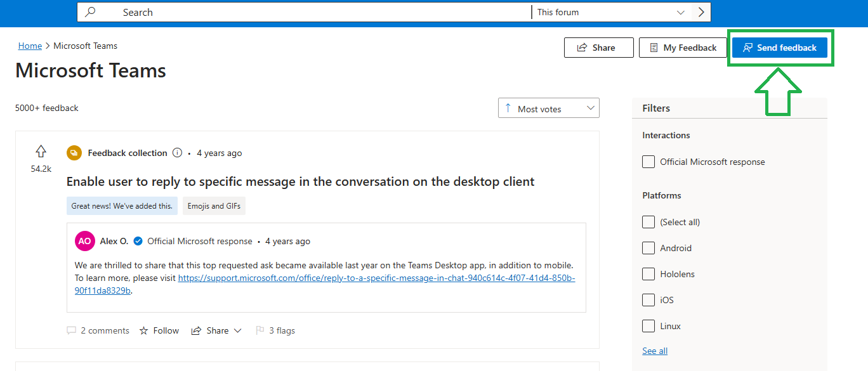
Task: Upvote the reply-to-message feedback
Action: (41, 152)
